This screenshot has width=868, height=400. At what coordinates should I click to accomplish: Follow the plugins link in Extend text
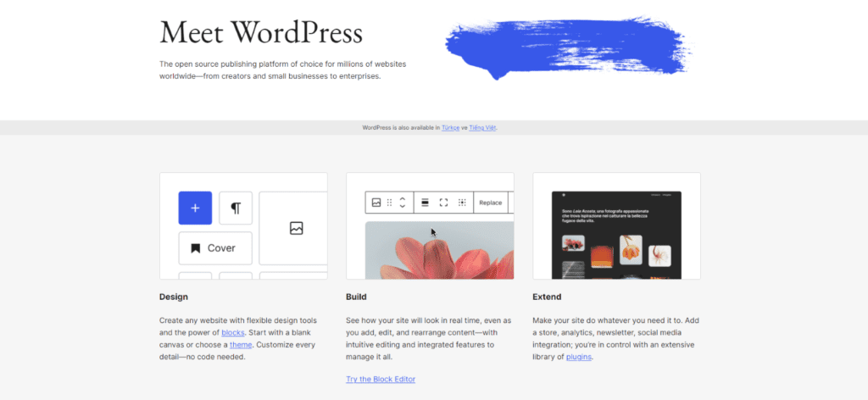(579, 357)
